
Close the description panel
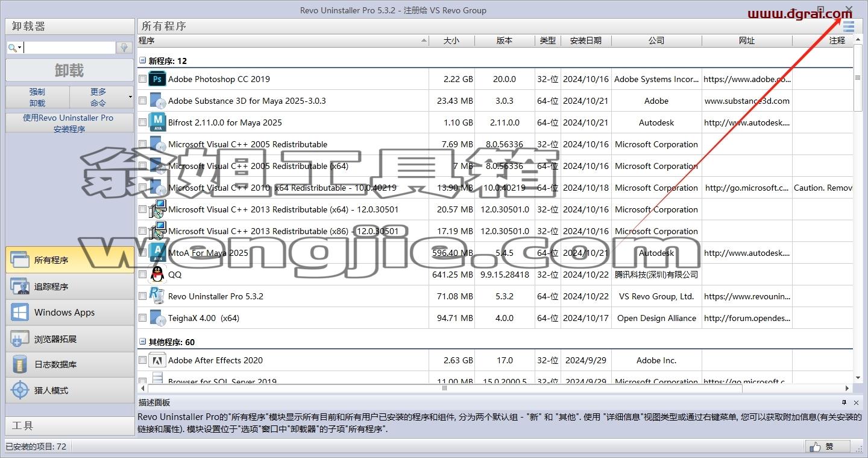click(x=856, y=402)
